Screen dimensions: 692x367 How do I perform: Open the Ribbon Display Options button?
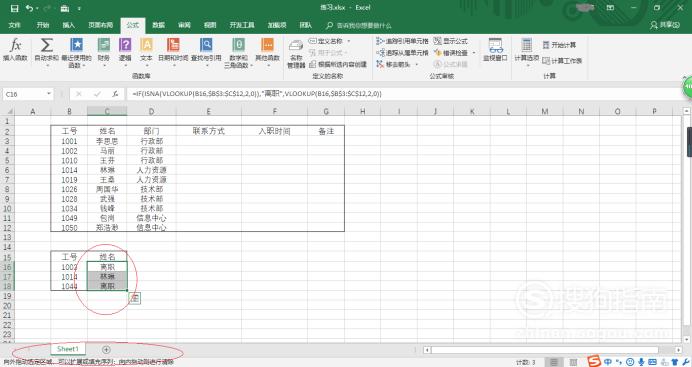(x=610, y=8)
